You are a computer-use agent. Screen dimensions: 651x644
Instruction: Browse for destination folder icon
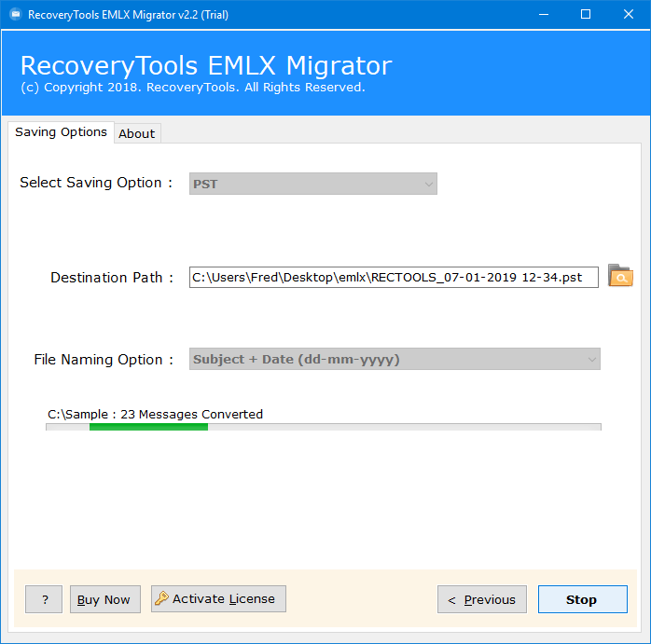pyautogui.click(x=620, y=276)
